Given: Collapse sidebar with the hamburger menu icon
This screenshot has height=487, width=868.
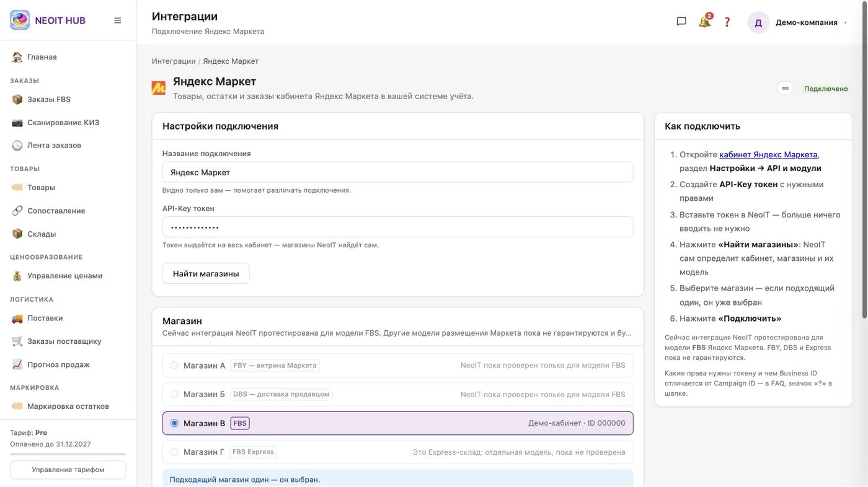Looking at the screenshot, I should (118, 20).
